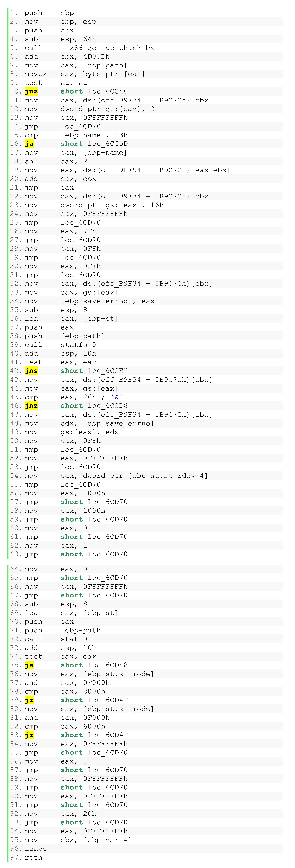This screenshot has height=868, width=295.
Task: Click the 'leave' instruction on line 96
Action: (36, 849)
